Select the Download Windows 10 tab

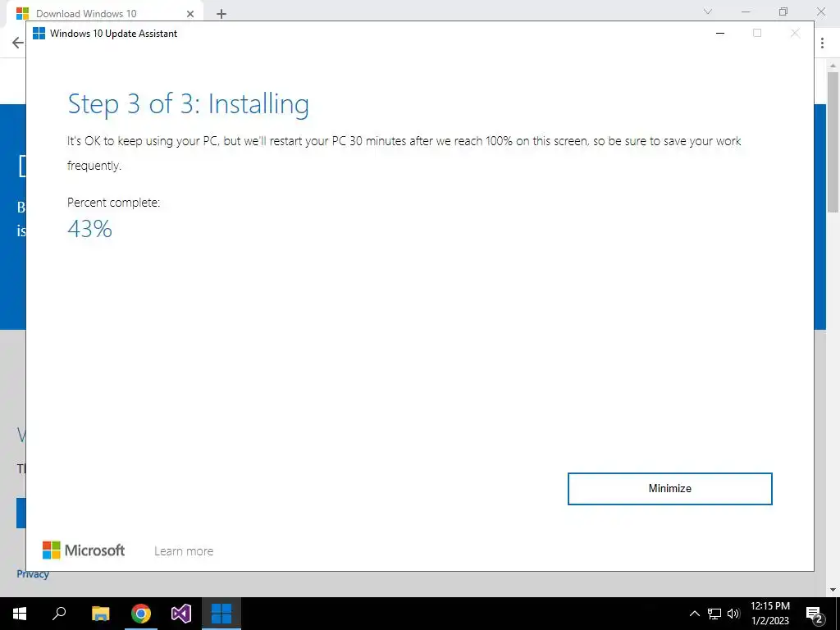click(x=104, y=13)
